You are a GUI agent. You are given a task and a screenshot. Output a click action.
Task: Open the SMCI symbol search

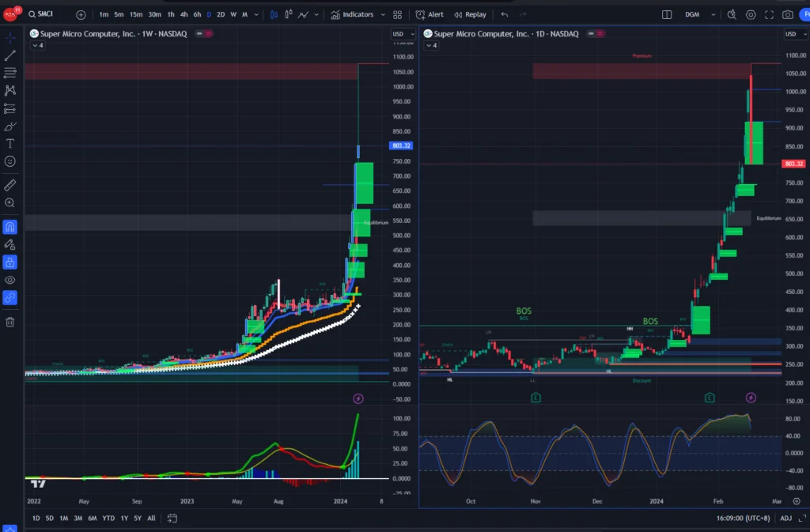pyautogui.click(x=41, y=14)
